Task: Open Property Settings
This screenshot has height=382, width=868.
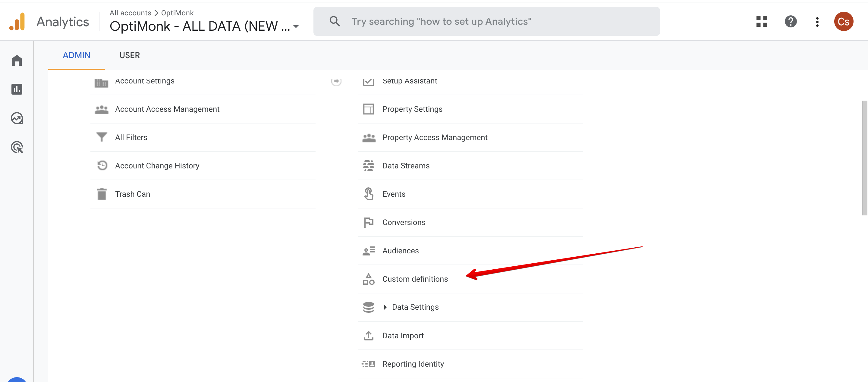Action: pyautogui.click(x=412, y=109)
